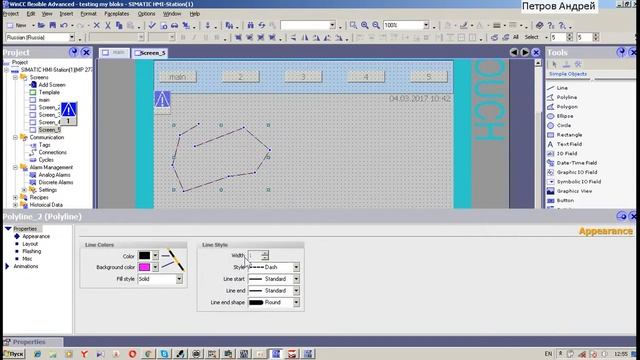Open the Faceplates menu
Image resolution: width=640 pixels, height=360 pixels.
[x=116, y=13]
